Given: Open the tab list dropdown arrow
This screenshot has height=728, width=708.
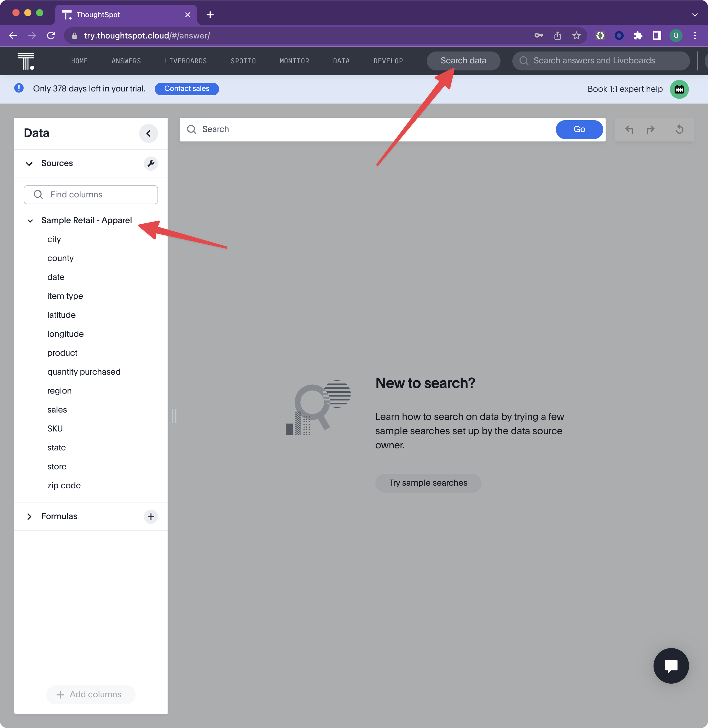Looking at the screenshot, I should (695, 15).
